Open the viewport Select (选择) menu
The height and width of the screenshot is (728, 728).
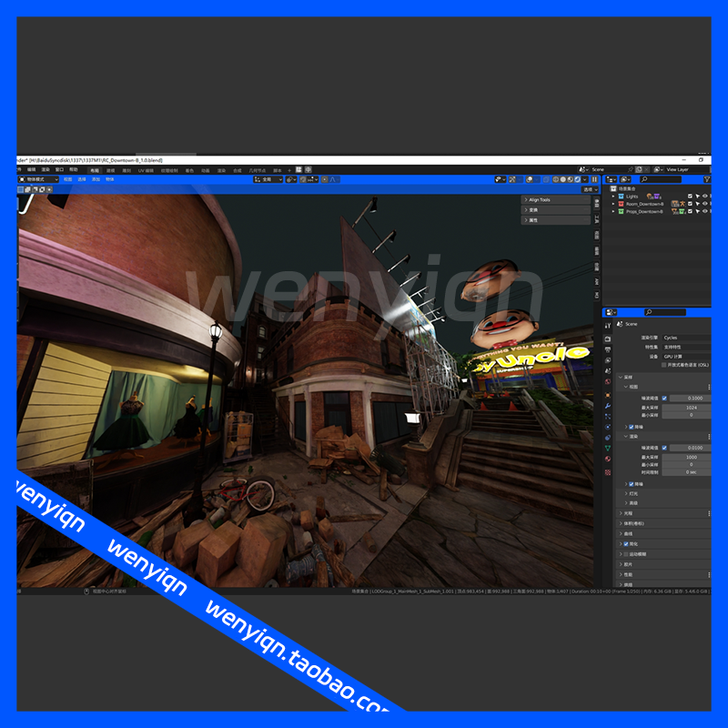[x=82, y=179]
